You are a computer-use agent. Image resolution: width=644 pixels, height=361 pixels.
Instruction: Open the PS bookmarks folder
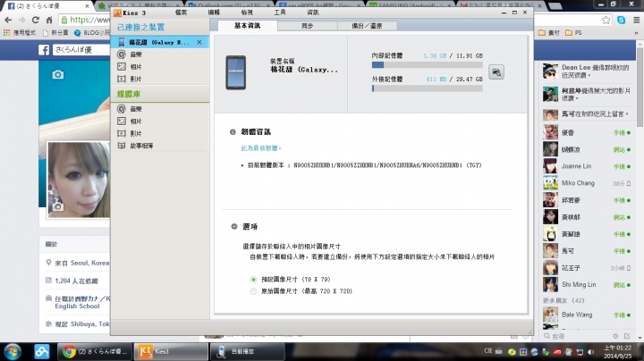click(x=573, y=33)
